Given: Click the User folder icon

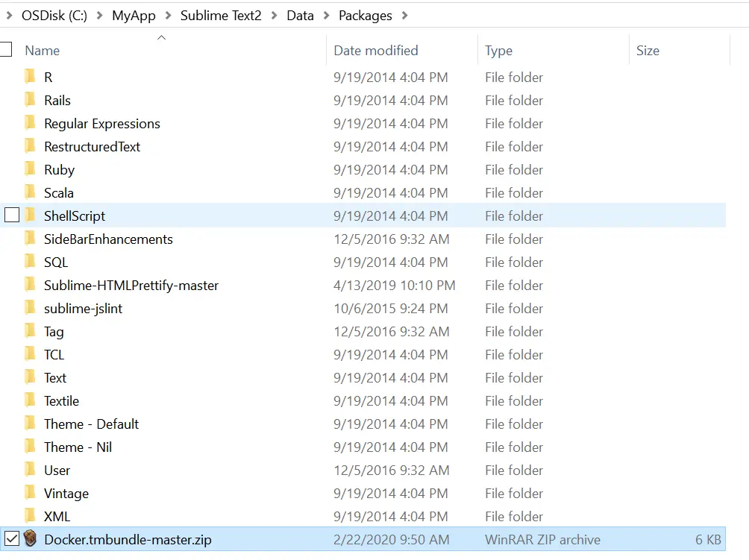Looking at the screenshot, I should (x=30, y=471).
